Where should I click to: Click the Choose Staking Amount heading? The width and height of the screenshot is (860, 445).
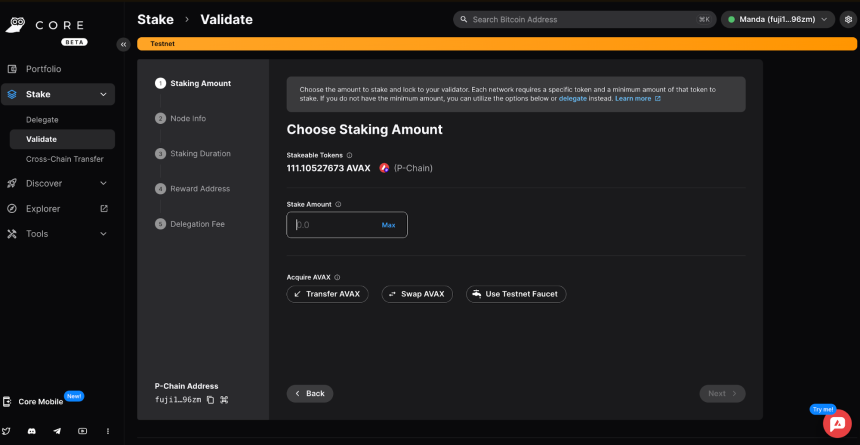[x=365, y=129]
